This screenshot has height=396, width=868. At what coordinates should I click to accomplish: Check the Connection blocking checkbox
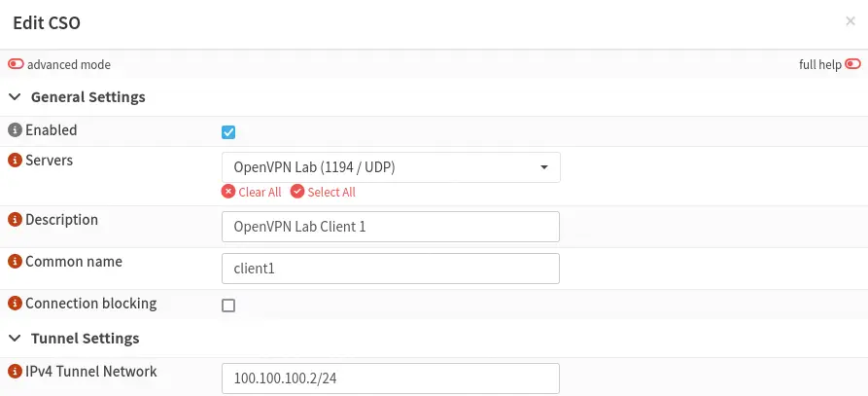(228, 306)
